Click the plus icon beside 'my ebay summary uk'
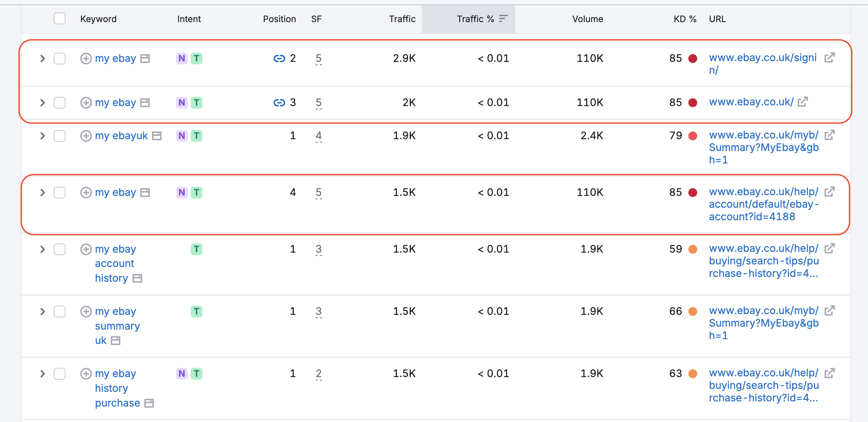Image resolution: width=868 pixels, height=422 pixels. pyautogui.click(x=86, y=312)
